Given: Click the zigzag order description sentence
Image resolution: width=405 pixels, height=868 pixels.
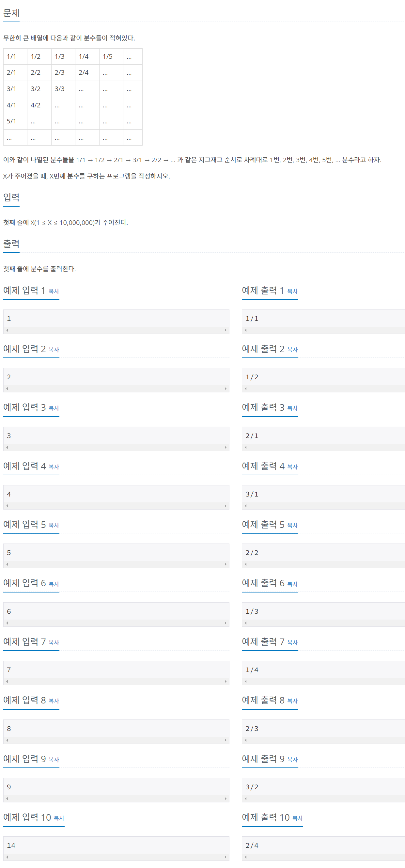Looking at the screenshot, I should pos(193,160).
